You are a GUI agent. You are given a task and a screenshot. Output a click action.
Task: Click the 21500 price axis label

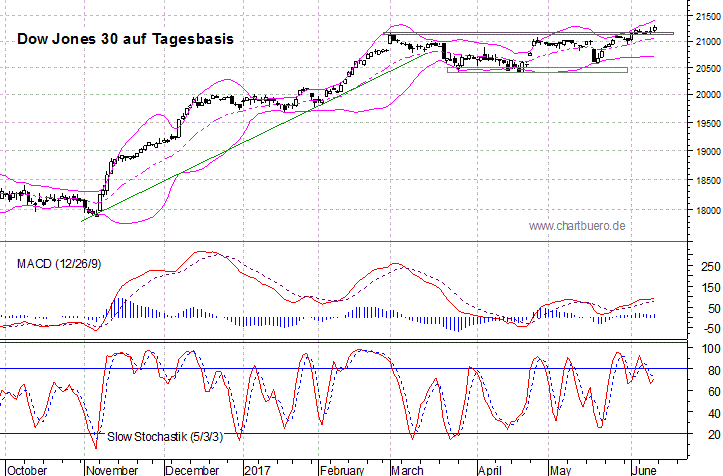[x=707, y=17]
